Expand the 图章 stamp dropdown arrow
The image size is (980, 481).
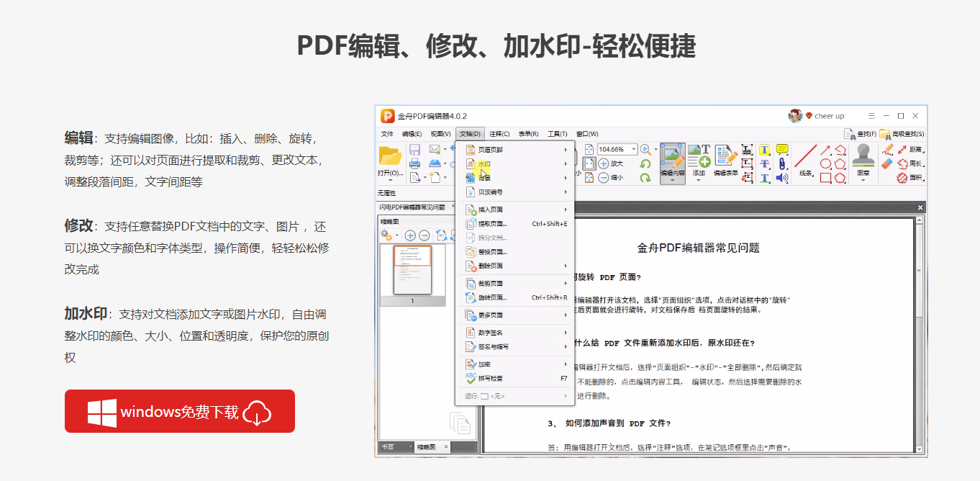coord(863,181)
